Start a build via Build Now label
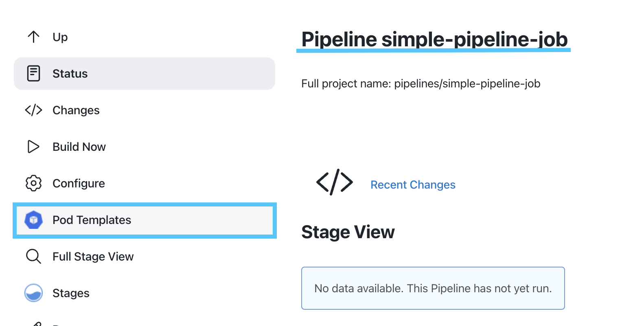The image size is (644, 326). pos(79,147)
